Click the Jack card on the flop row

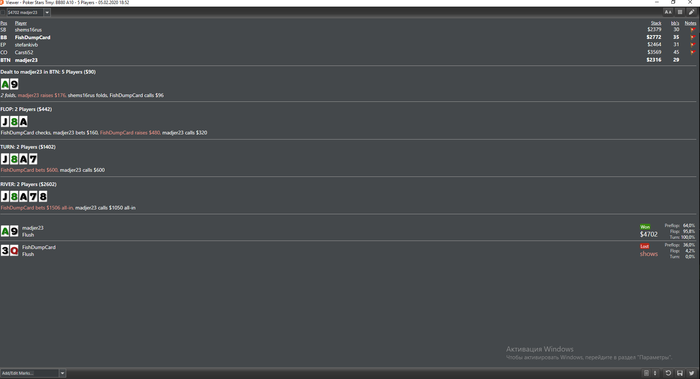(x=5, y=121)
